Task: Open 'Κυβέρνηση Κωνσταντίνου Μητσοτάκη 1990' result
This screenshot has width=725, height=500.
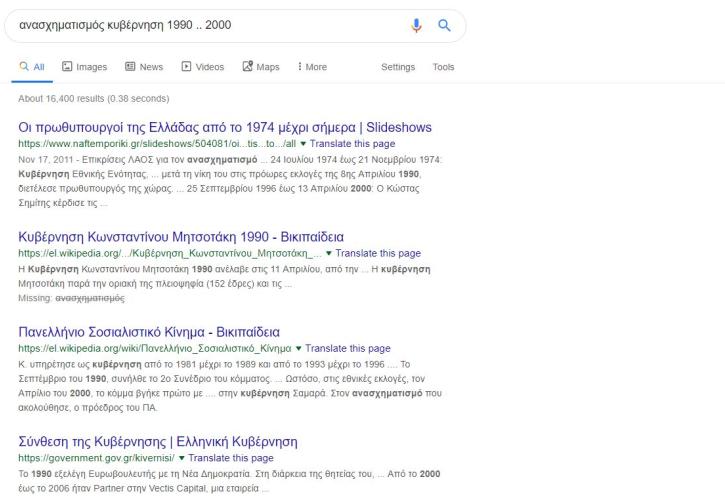Action: click(x=181, y=237)
